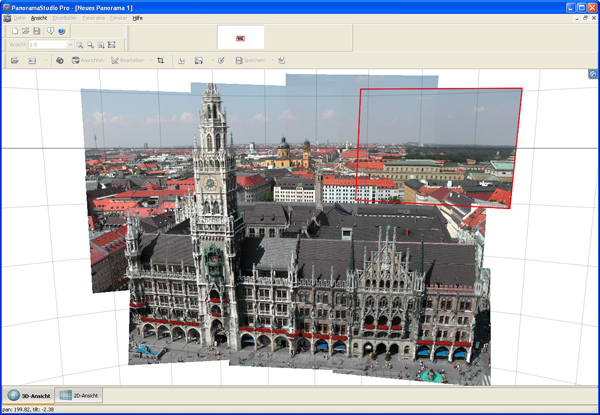Viewport: 600px width, 415px height.
Task: Open the Ansicht zoom level dropdown
Action: (69, 45)
